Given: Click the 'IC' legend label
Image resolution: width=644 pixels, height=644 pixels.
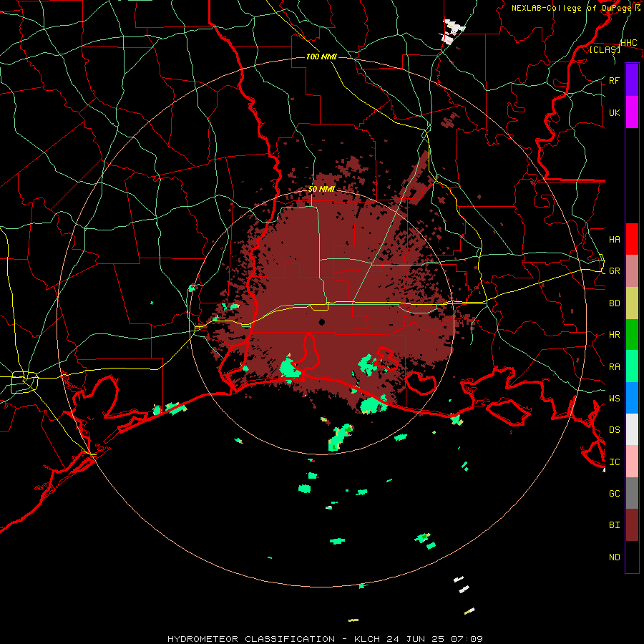Looking at the screenshot, I should point(614,462).
